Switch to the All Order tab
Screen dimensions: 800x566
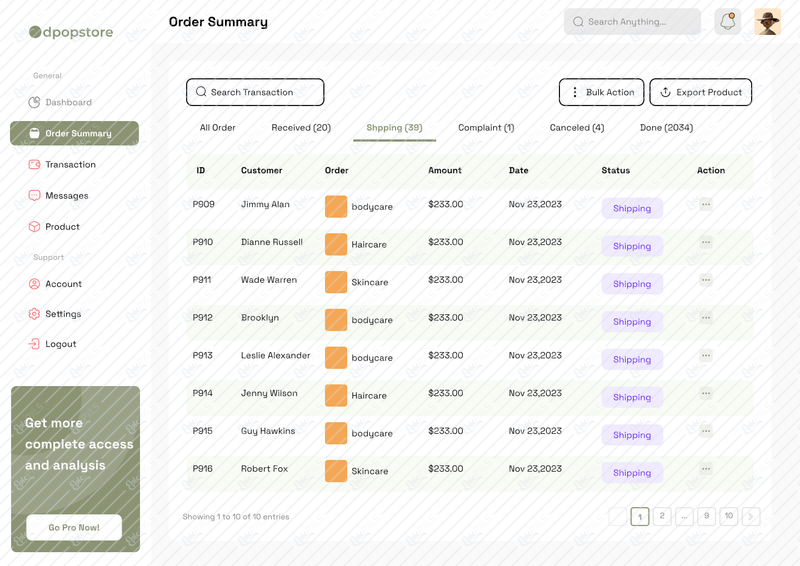[x=217, y=128]
